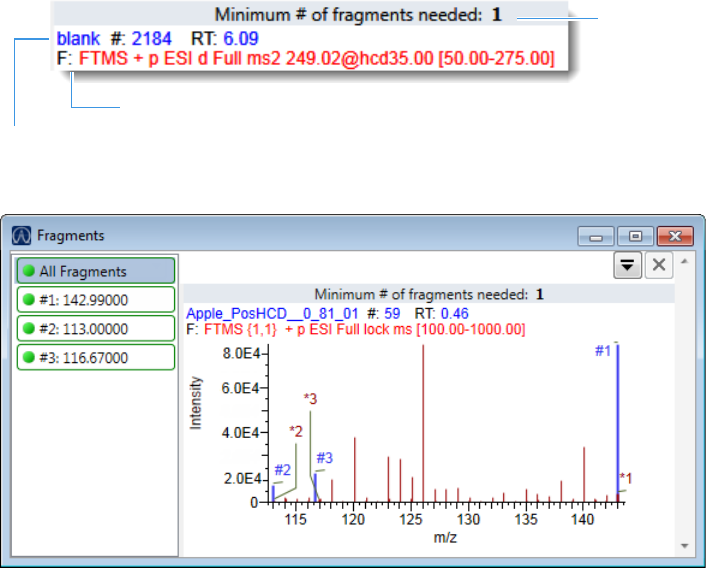Click the Fragments window app icon
This screenshot has height=568, width=706.
tap(21, 235)
